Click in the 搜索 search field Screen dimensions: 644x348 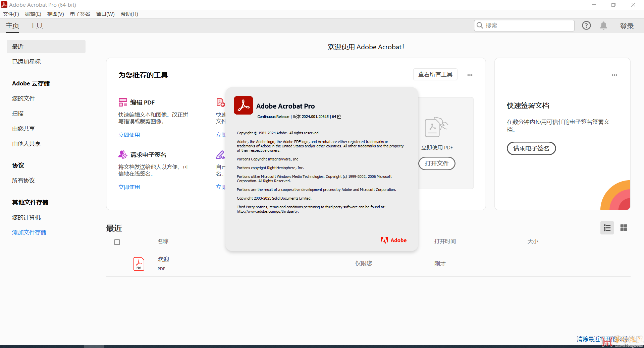[x=527, y=25]
